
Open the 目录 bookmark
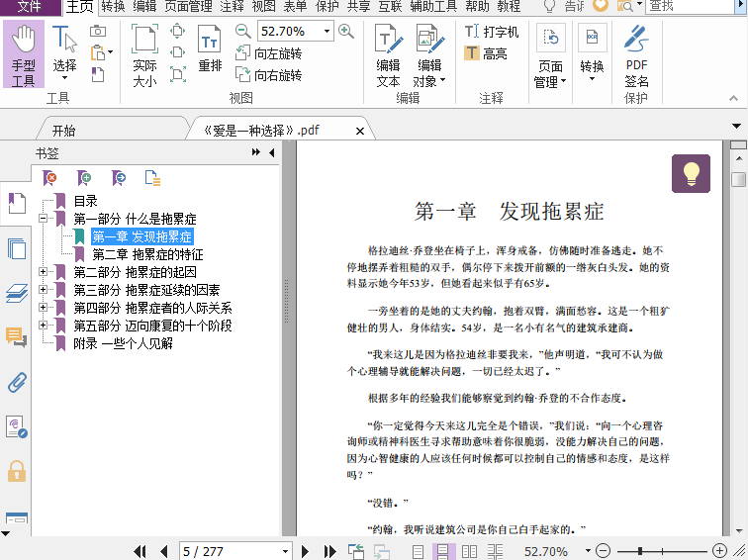click(x=85, y=201)
